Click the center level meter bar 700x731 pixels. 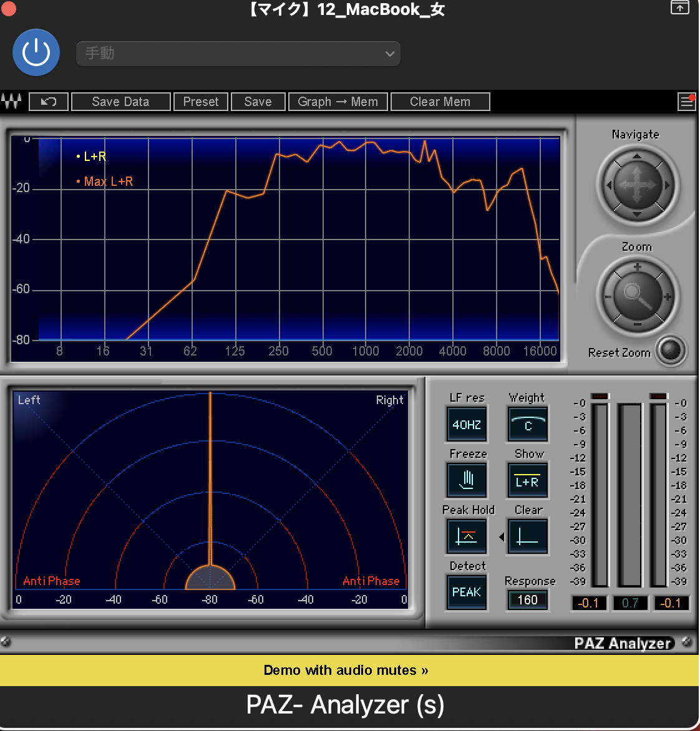(x=630, y=494)
